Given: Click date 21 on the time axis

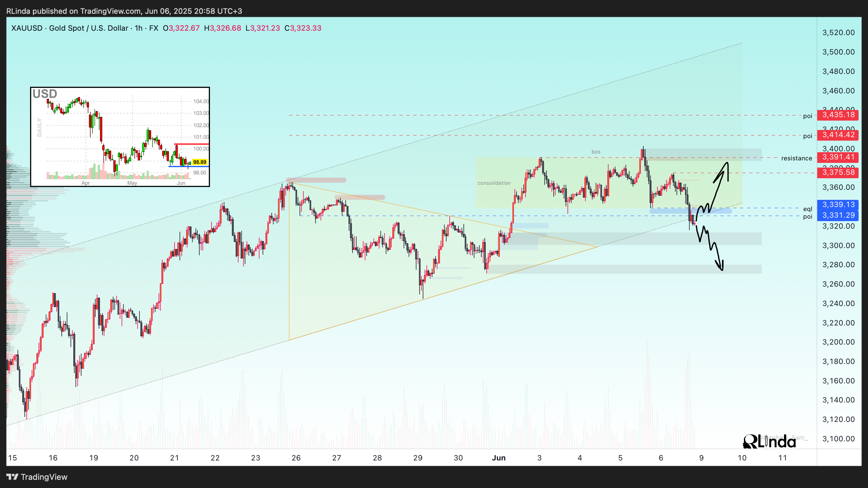Looking at the screenshot, I should tap(175, 458).
